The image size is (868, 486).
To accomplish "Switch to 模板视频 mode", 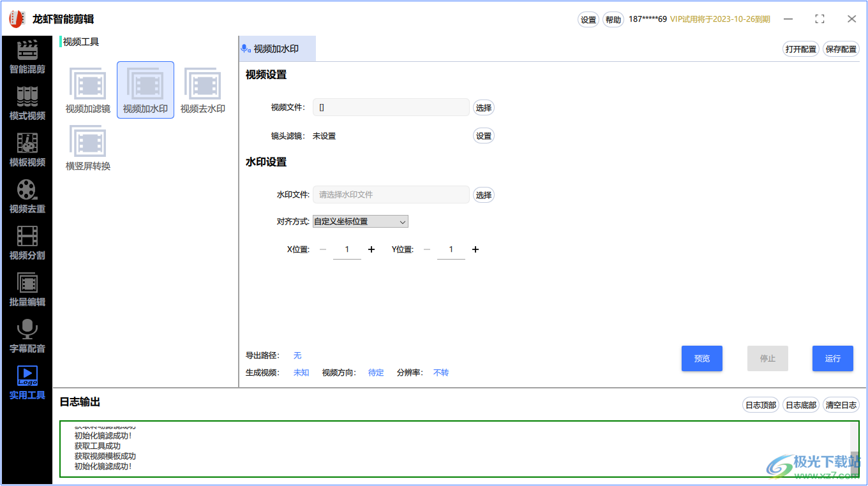I will coord(26,150).
